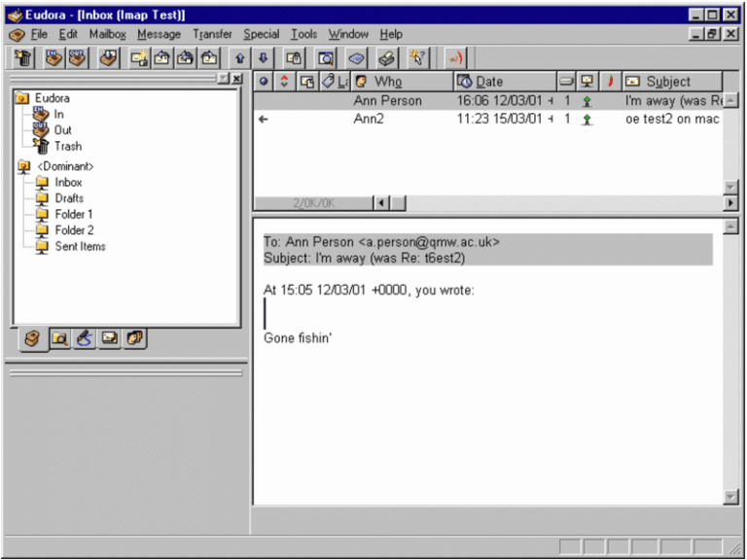Click the Previous Message up arrow icon
Viewport: 747px width, 560px height.
coord(240,58)
